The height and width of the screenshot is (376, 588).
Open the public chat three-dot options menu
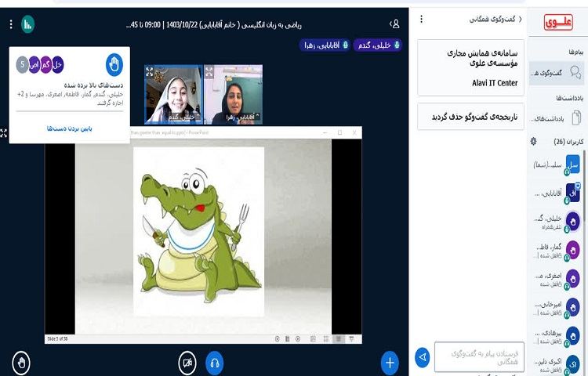pos(422,19)
